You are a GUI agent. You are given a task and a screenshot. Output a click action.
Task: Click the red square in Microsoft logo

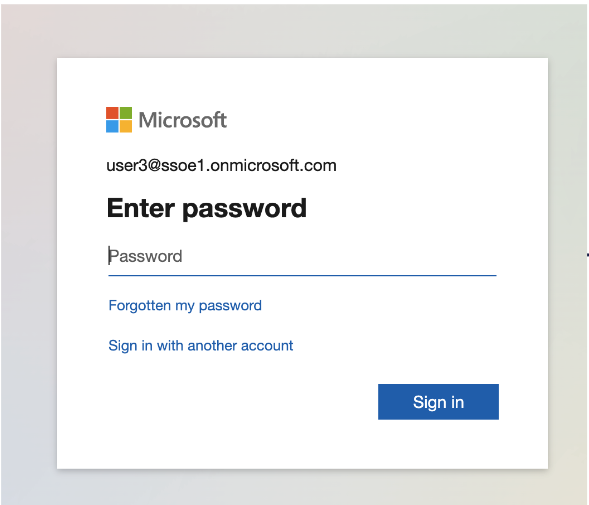[112, 113]
